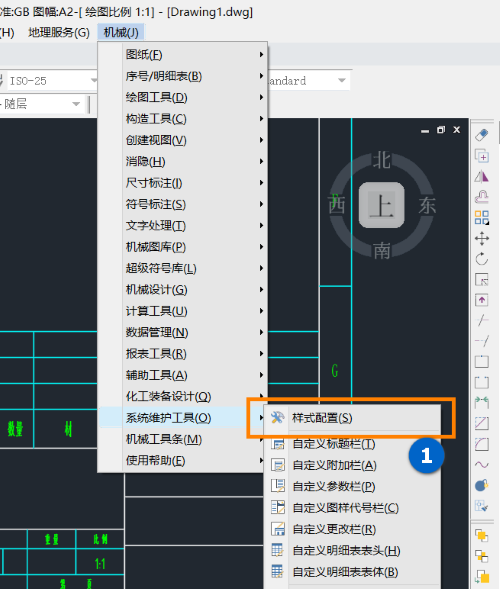Click the 自定义标题栏(T) item icon
The image size is (500, 589).
278,444
